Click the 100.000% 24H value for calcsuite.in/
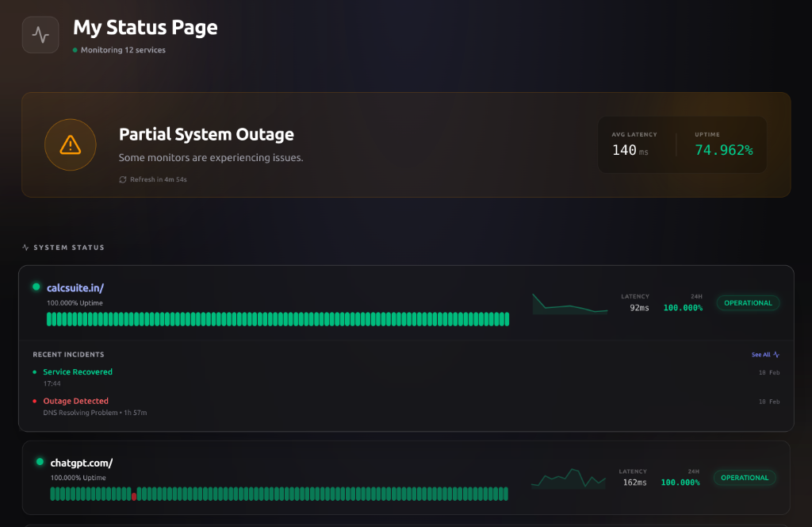This screenshot has width=812, height=527. [x=683, y=308]
